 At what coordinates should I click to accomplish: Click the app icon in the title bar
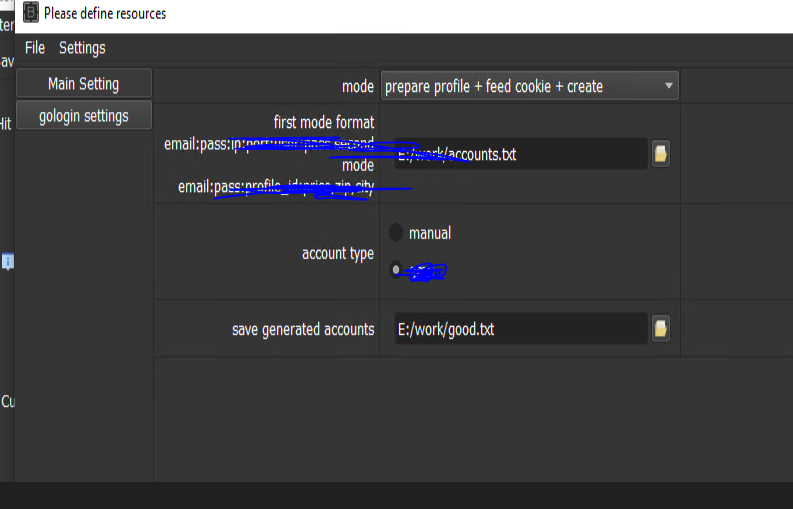coord(30,13)
